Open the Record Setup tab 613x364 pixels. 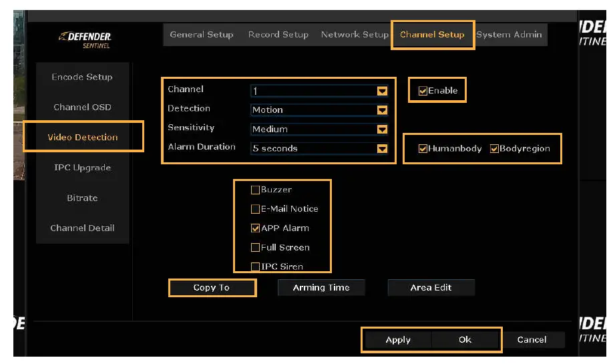click(x=278, y=35)
